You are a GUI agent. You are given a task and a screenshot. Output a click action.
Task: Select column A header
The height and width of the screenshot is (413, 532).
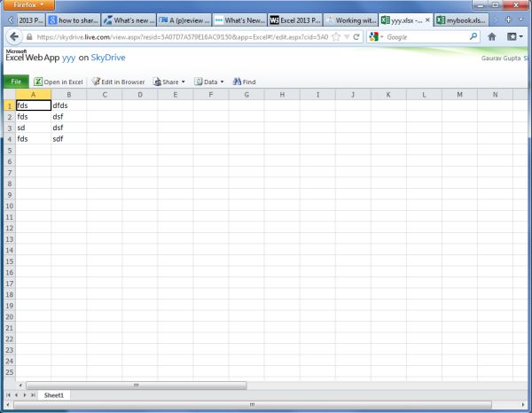click(34, 95)
